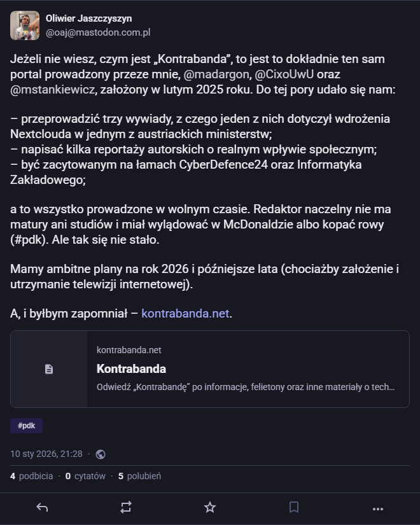Favourite the post with the star icon
This screenshot has width=420, height=525.
click(210, 507)
